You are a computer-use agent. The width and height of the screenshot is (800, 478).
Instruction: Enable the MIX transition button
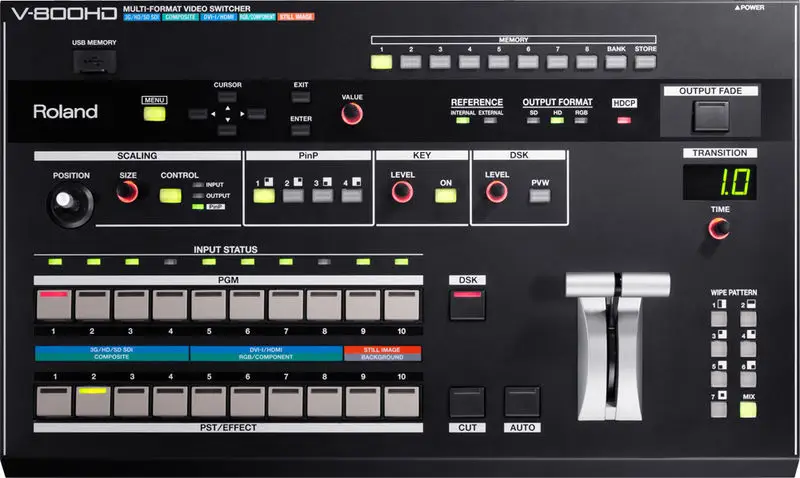748,409
